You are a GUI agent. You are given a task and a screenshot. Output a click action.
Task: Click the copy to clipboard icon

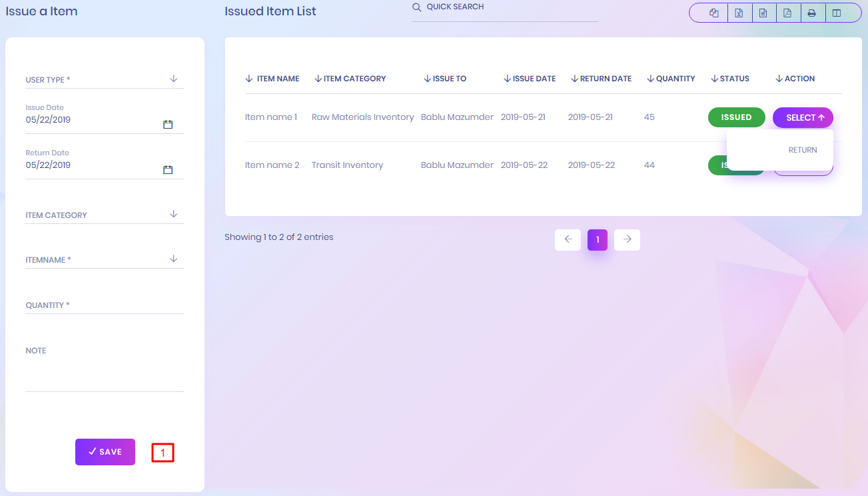point(714,13)
